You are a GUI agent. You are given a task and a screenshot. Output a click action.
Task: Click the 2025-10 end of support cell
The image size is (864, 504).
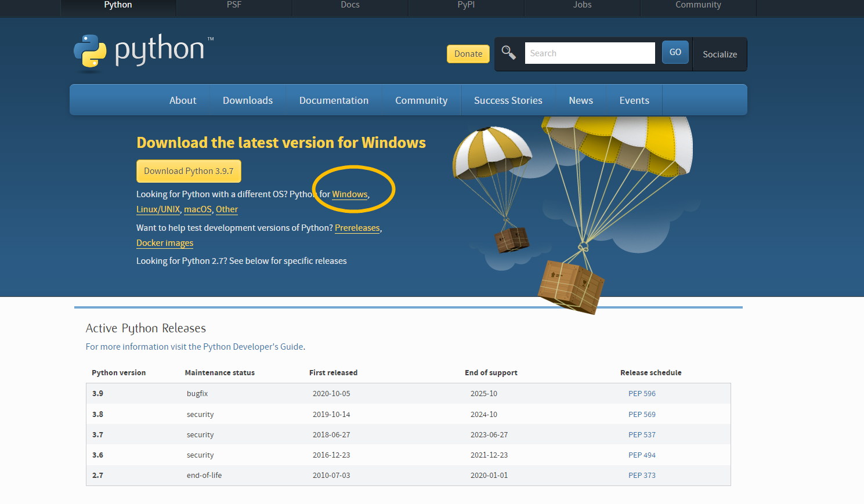click(484, 394)
